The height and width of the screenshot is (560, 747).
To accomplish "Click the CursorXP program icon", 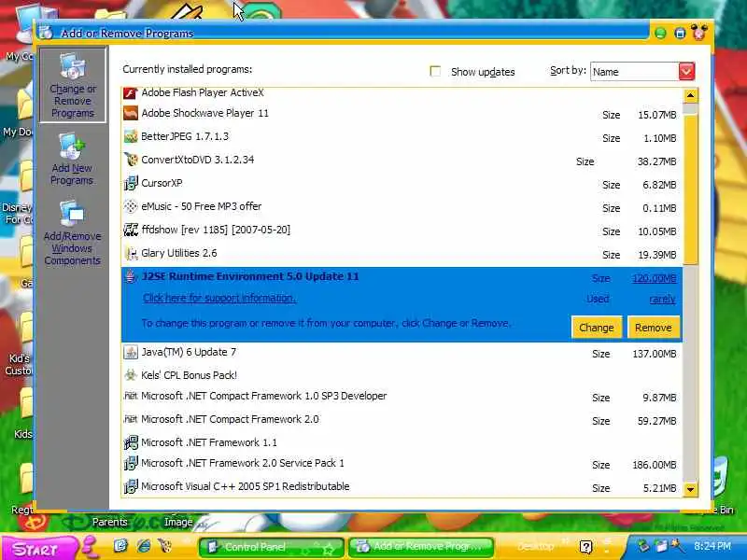I will click(131, 183).
